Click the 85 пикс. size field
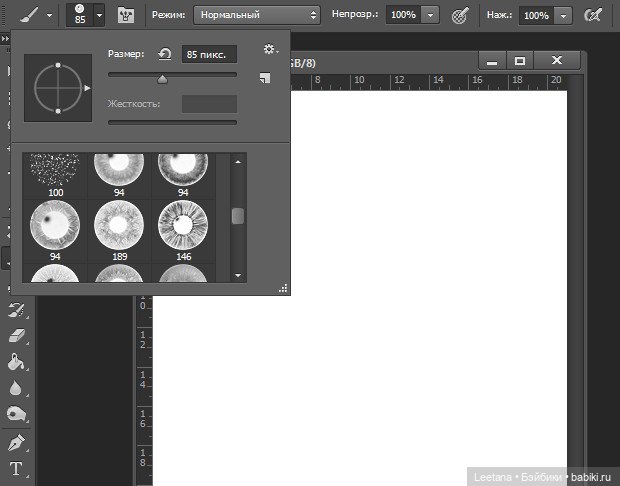620x486 pixels. [x=209, y=54]
